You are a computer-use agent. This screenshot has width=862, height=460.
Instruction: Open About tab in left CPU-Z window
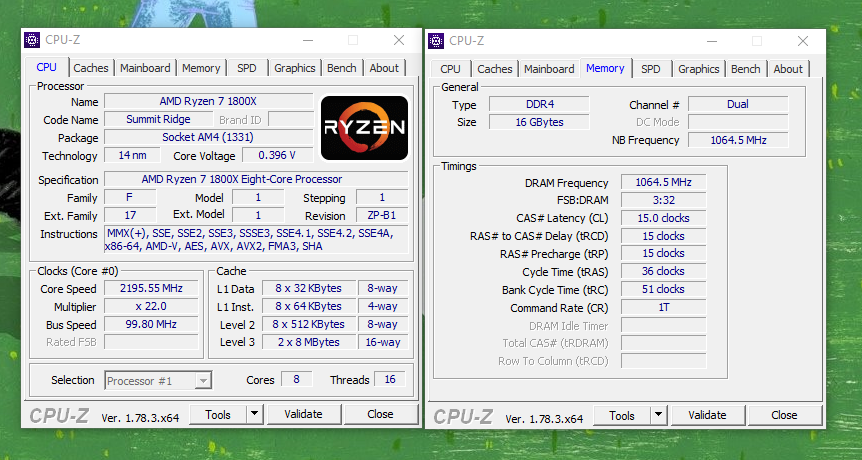pyautogui.click(x=384, y=68)
